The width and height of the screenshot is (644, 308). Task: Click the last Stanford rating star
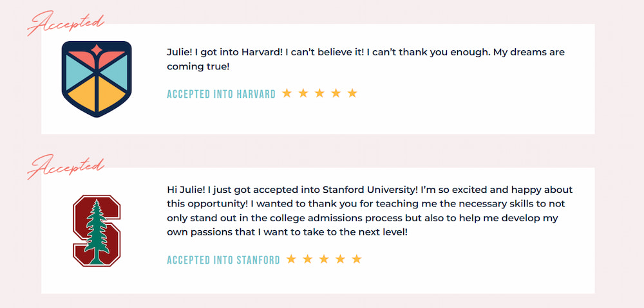(357, 259)
